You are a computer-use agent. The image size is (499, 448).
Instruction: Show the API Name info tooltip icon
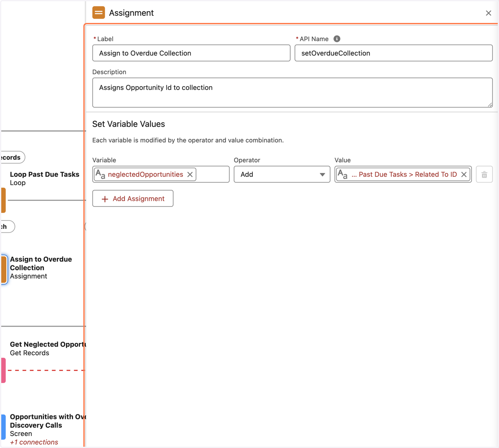click(337, 39)
